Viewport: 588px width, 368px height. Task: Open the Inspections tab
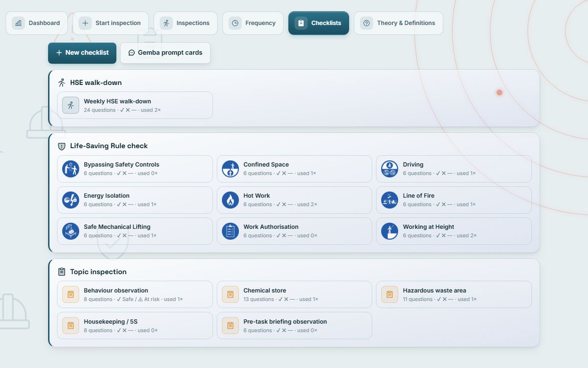[185, 23]
